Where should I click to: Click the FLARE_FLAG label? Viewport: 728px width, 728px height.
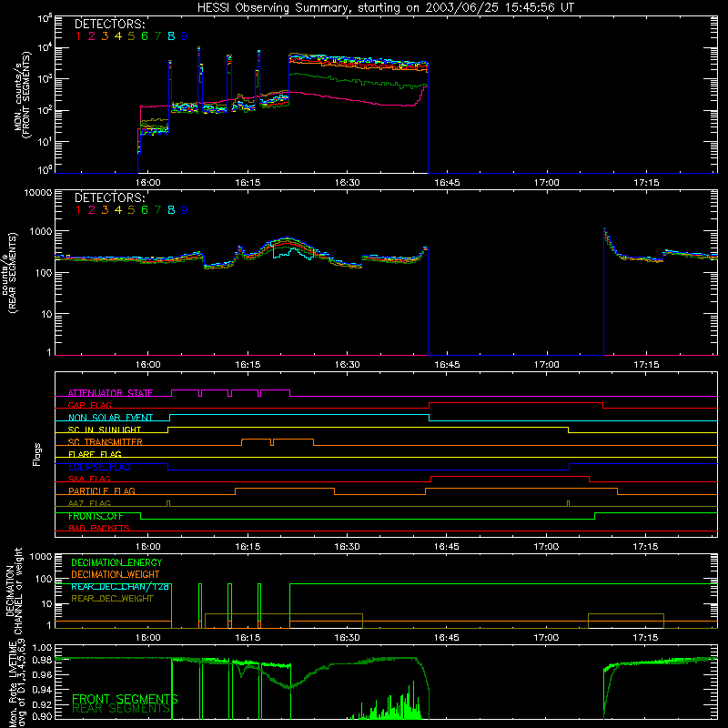95,454
